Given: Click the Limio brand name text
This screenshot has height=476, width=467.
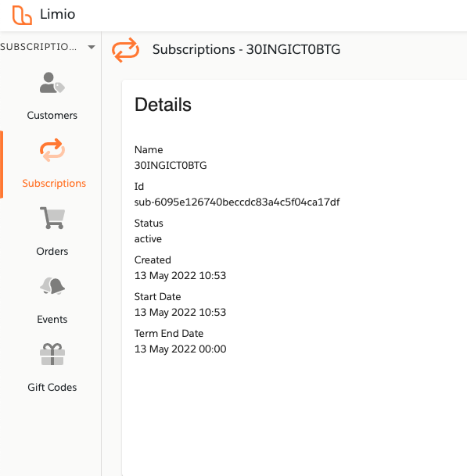Looking at the screenshot, I should [x=58, y=14].
